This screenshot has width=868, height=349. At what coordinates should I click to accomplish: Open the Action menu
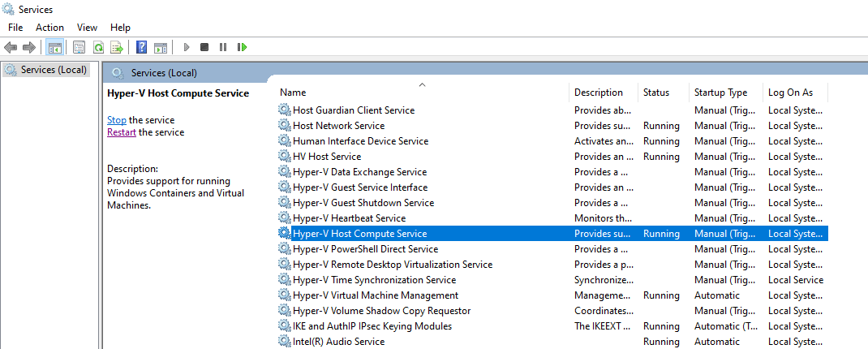pos(49,27)
